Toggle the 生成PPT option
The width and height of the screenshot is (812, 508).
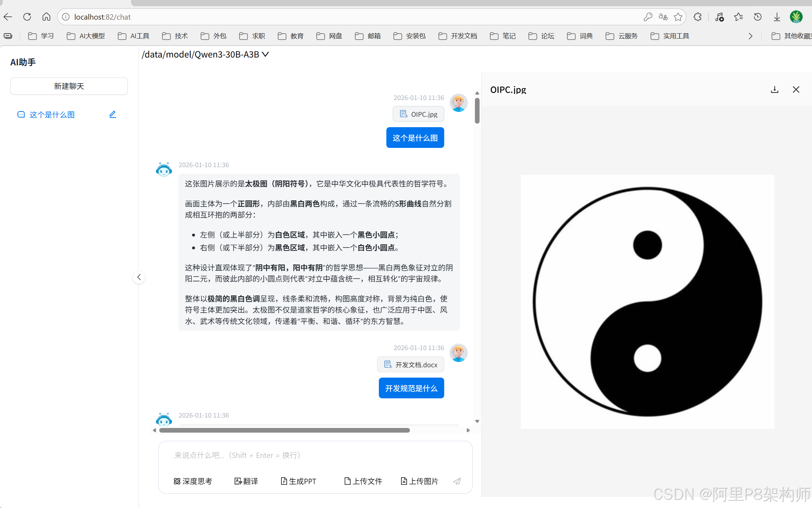click(x=299, y=481)
